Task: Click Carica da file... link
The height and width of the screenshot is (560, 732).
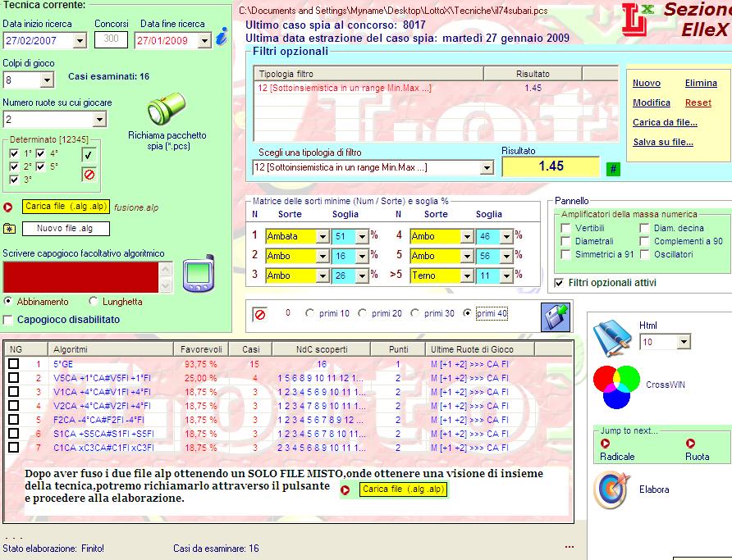Action: click(x=665, y=122)
